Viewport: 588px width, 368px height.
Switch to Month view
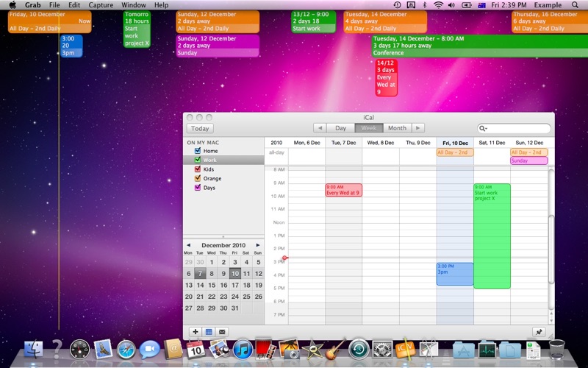pyautogui.click(x=397, y=128)
